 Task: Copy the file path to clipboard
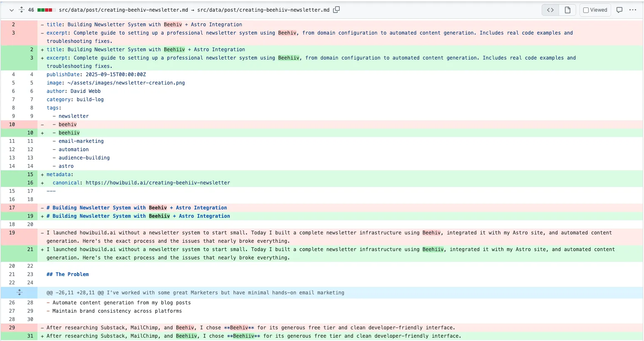tap(336, 10)
